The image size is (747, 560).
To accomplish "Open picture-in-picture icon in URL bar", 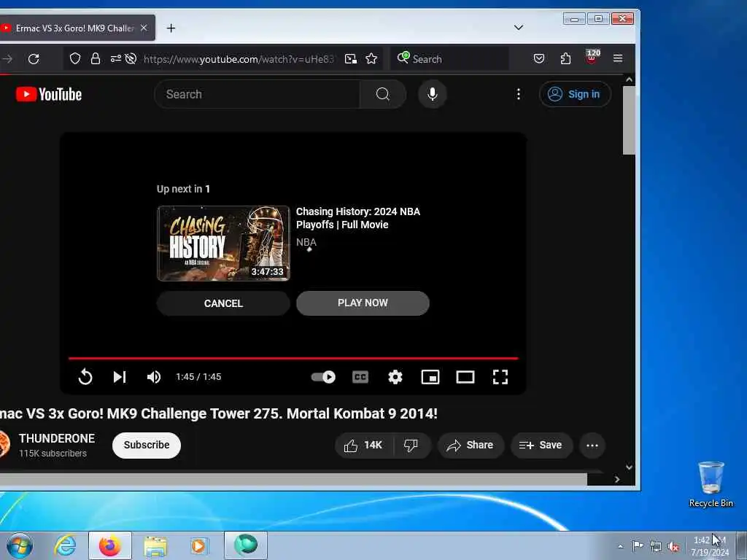I will [351, 58].
